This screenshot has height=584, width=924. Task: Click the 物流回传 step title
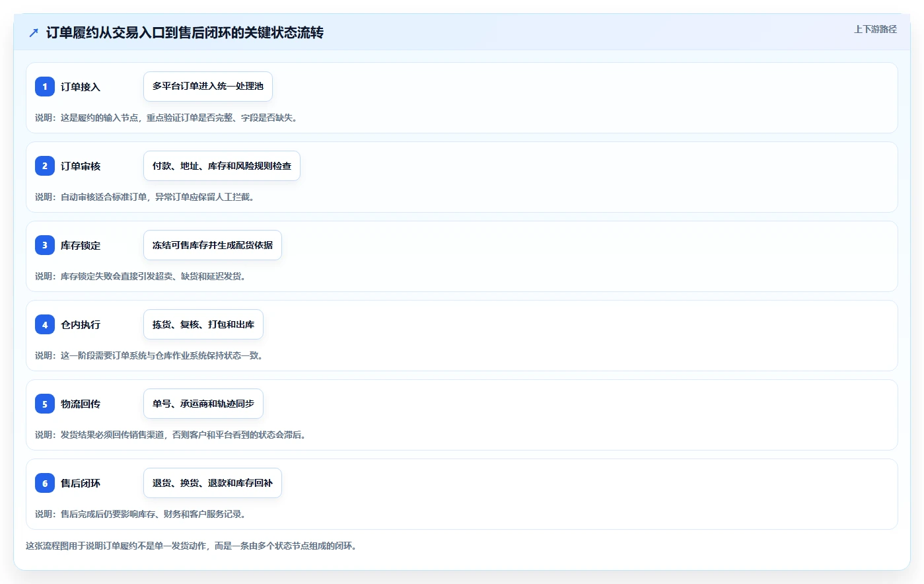(81, 404)
